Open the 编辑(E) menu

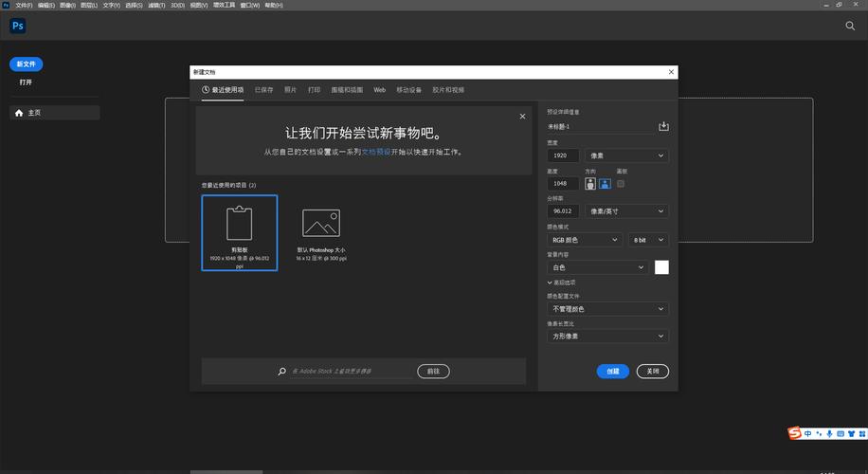point(45,5)
